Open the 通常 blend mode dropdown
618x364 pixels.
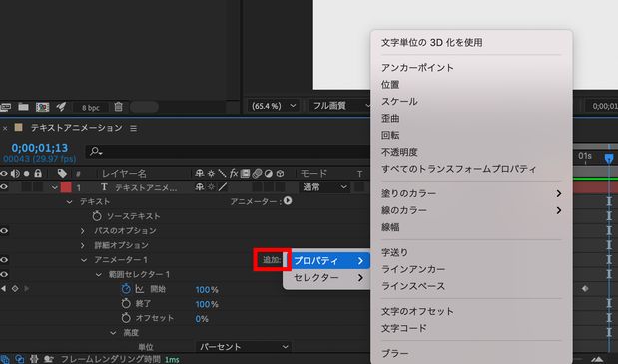click(324, 187)
